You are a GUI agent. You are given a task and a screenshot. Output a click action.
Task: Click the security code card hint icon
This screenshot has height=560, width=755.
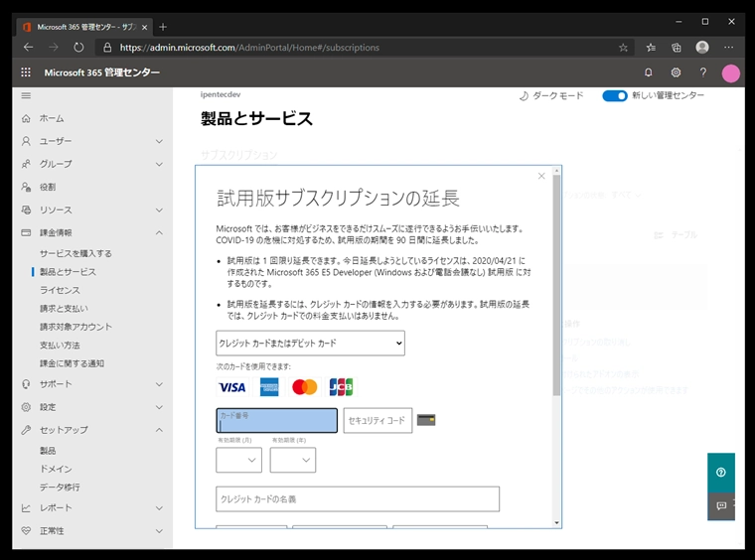[426, 420]
